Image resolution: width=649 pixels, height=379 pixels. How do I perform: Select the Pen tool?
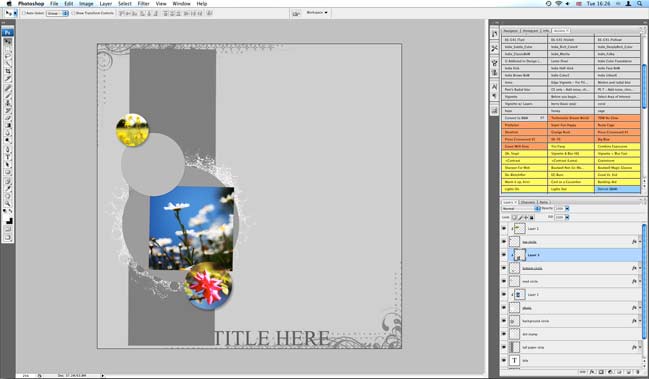pyautogui.click(x=8, y=149)
